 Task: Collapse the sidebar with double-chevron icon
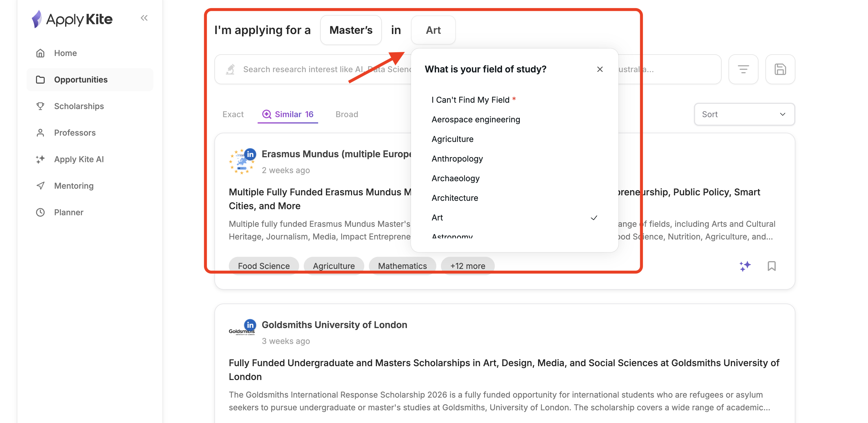(x=144, y=18)
